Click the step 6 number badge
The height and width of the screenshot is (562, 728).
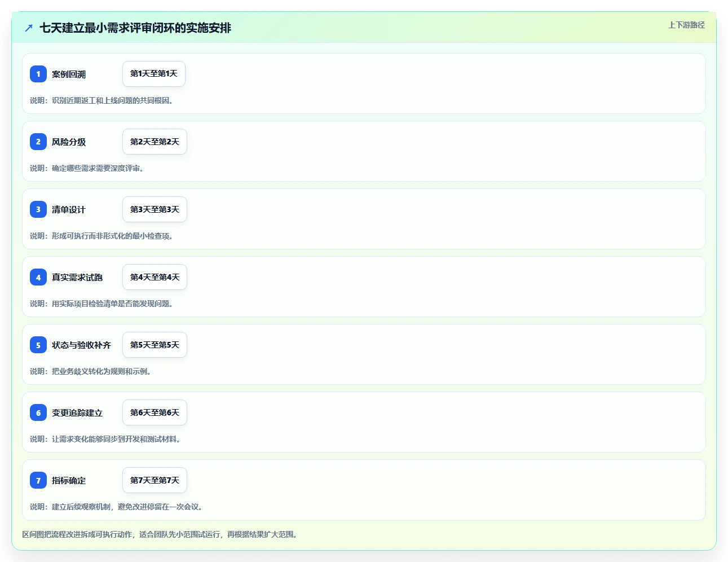click(38, 412)
